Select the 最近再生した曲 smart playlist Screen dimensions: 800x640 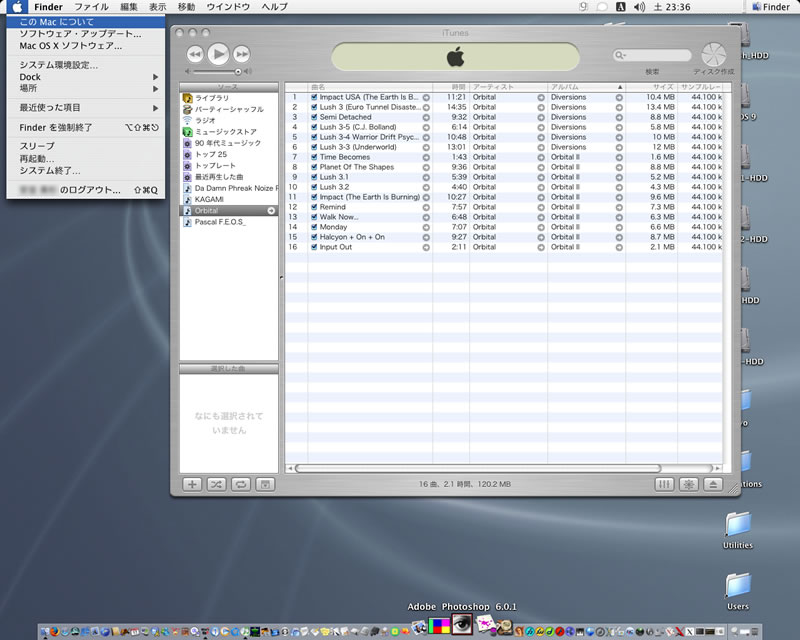pyautogui.click(x=229, y=177)
